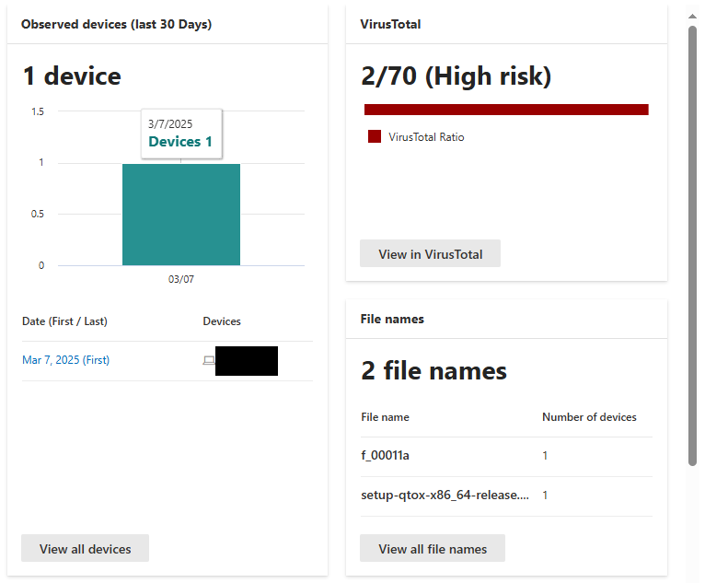Click the VirusTotal Ratio legend label

coord(426,137)
